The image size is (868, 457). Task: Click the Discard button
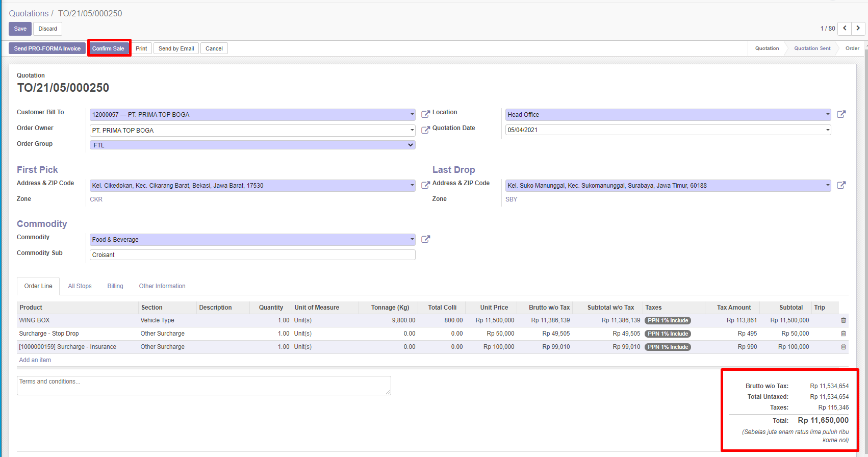pyautogui.click(x=47, y=29)
